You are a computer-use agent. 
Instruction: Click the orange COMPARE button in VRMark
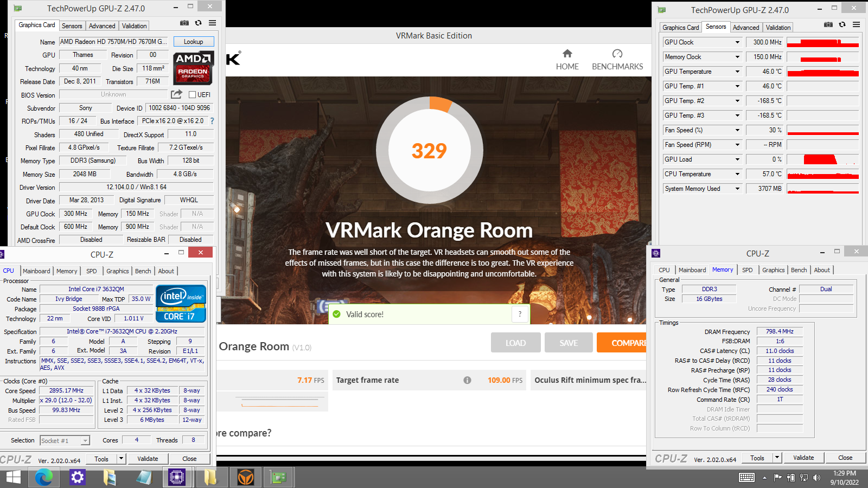[x=622, y=343]
